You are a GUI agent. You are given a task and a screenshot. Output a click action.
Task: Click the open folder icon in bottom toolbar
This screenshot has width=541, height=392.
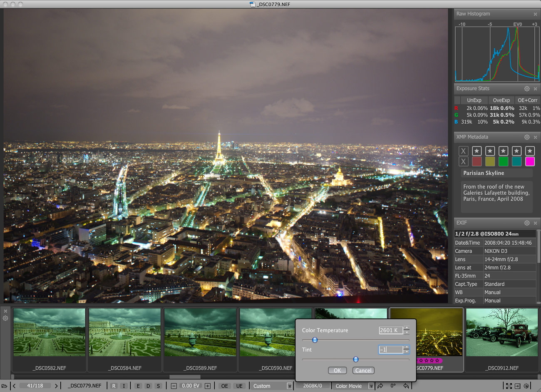[x=4, y=386]
